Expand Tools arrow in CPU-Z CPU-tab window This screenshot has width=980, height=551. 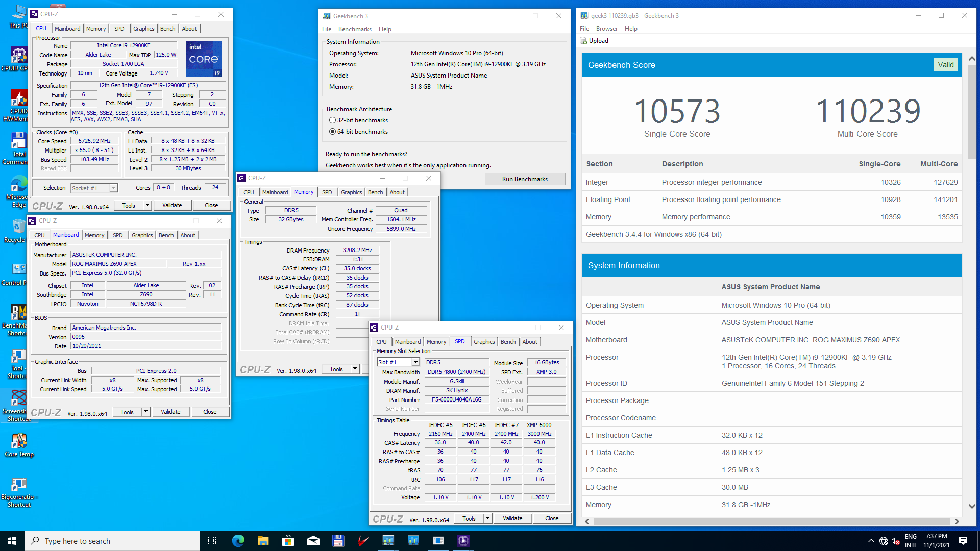point(147,205)
